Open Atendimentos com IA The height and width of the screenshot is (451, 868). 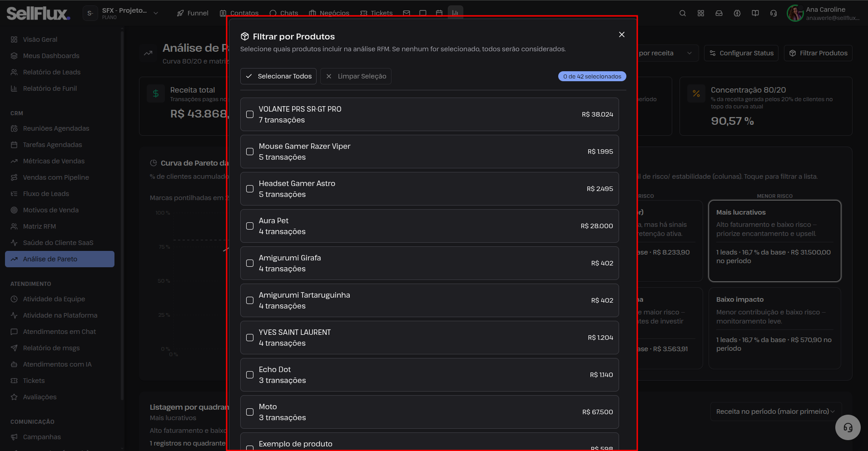point(60,364)
